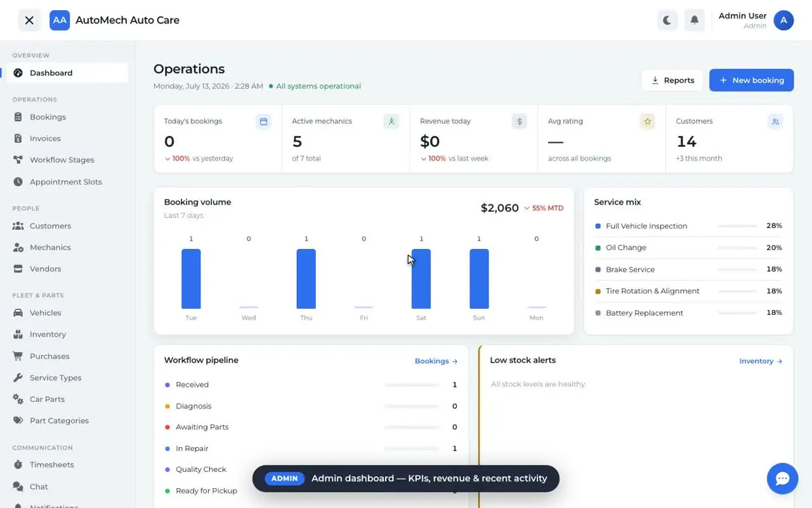
Task: Click the Workflow Stages diagram icon
Action: (18, 160)
